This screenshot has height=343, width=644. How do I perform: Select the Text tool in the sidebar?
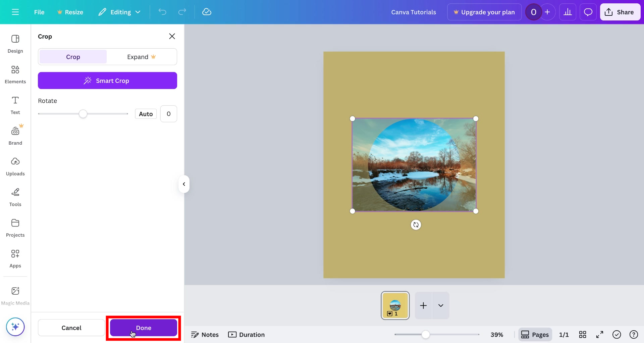[x=15, y=105]
